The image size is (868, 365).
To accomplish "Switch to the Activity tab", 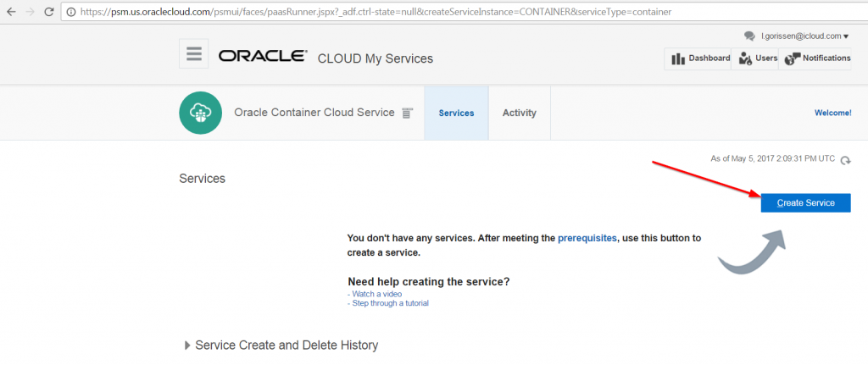I will [x=519, y=113].
